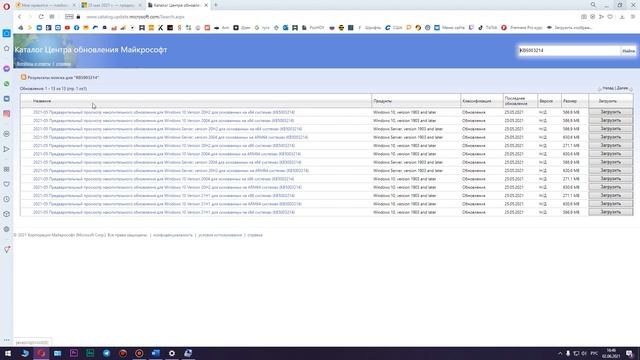Viewport: 640px width, 360px height.
Task: Open Windows 10 2004 x64 update link
Action: 163,120
